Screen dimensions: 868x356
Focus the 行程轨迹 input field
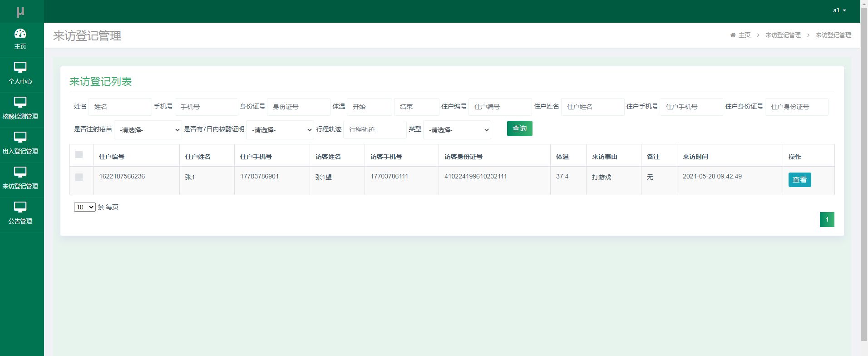click(x=375, y=129)
